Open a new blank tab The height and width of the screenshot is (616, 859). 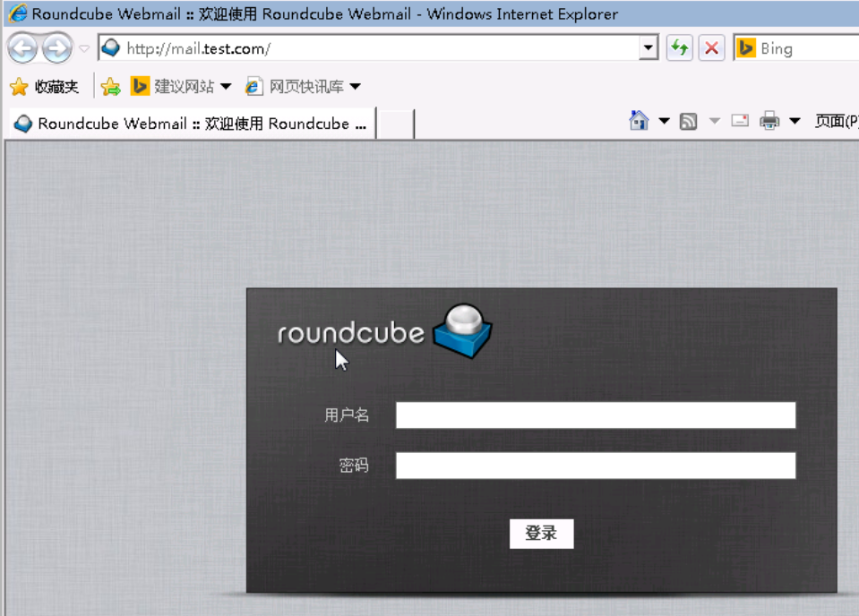coord(396,124)
